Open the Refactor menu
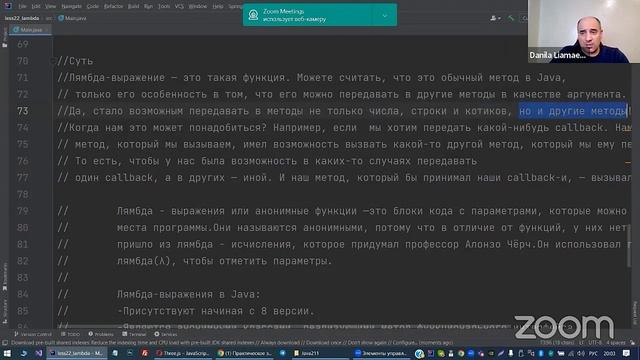 pyautogui.click(x=113, y=6)
